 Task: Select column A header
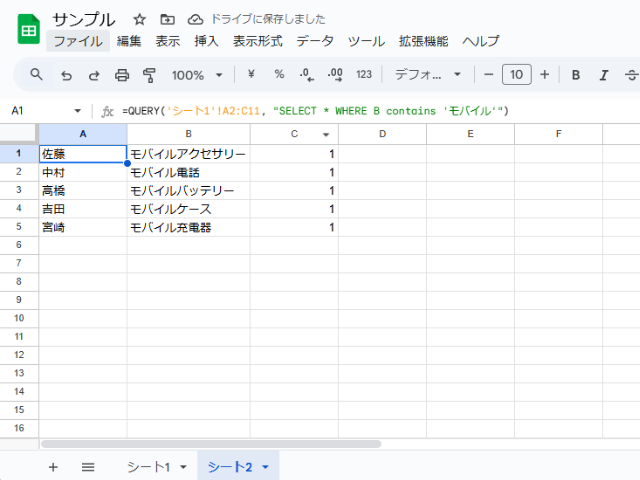coord(83,134)
